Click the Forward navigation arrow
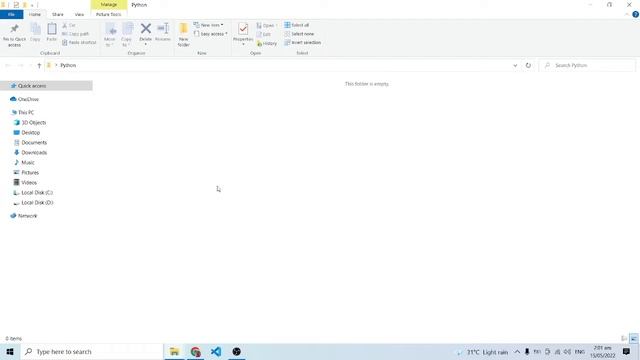640x360 pixels. (20, 65)
